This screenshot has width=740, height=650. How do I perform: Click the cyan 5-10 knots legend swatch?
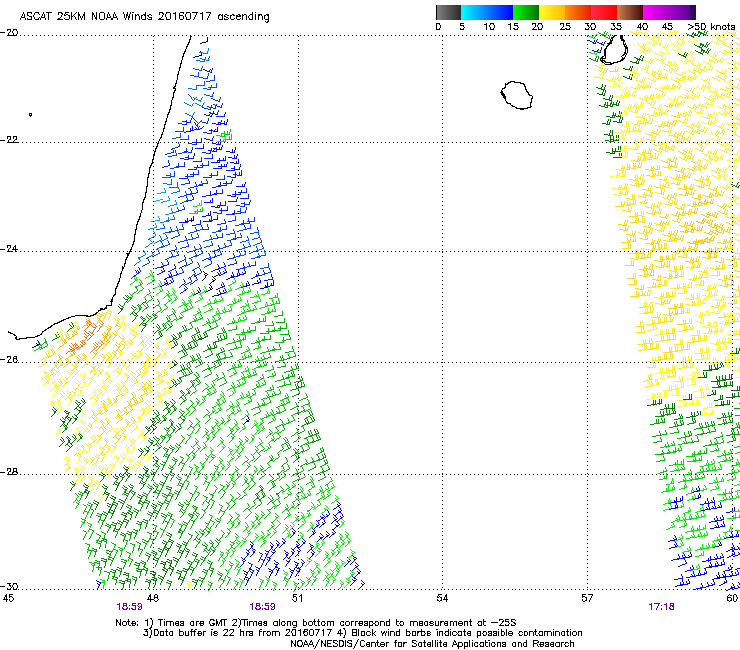[473, 12]
